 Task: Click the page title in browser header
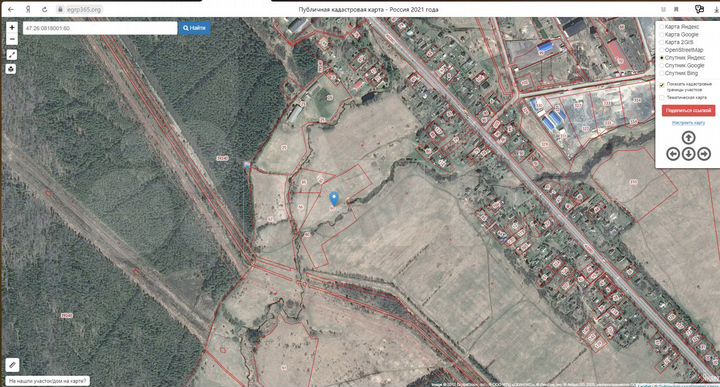point(368,9)
